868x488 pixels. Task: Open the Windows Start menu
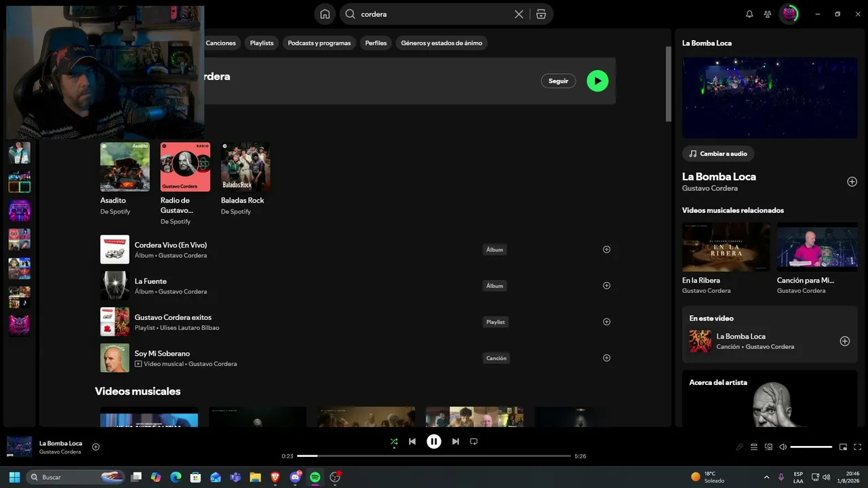pyautogui.click(x=14, y=477)
